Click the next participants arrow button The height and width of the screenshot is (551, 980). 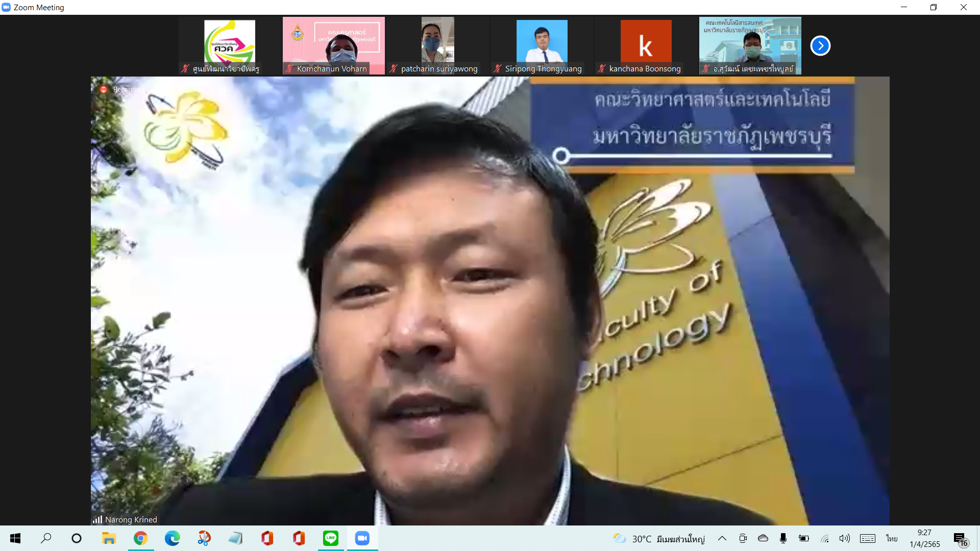click(820, 46)
